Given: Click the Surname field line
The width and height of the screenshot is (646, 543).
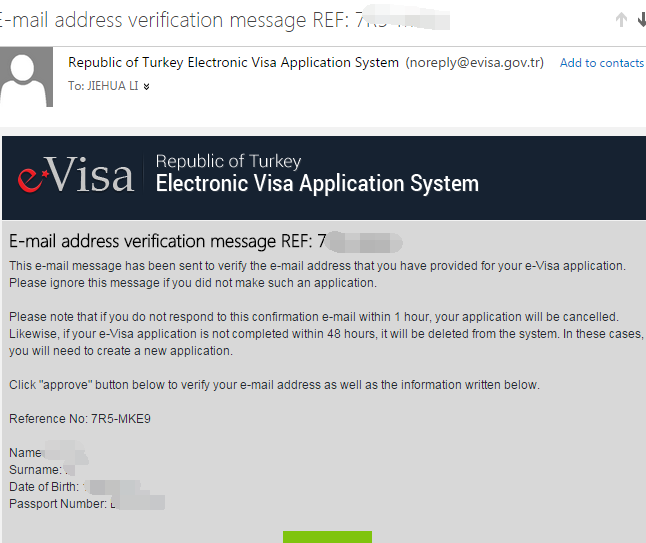Looking at the screenshot, I should 42,470.
